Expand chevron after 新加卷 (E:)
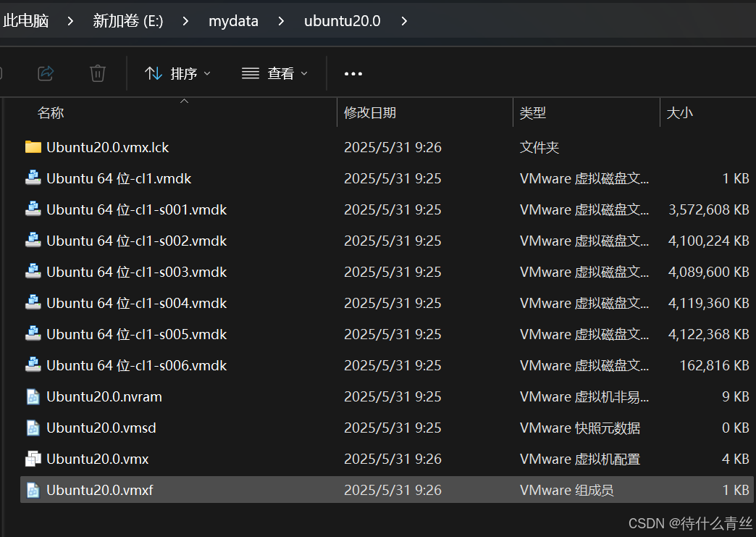 tap(185, 21)
